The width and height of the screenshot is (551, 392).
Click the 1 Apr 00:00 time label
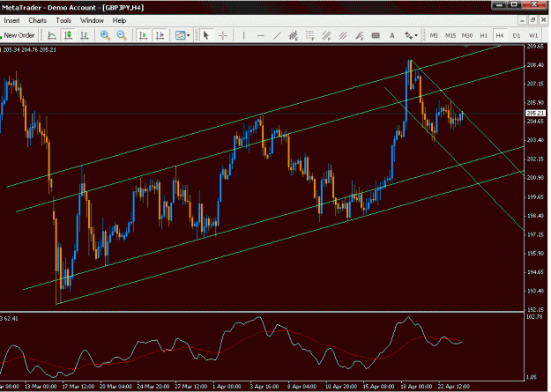[x=227, y=387]
